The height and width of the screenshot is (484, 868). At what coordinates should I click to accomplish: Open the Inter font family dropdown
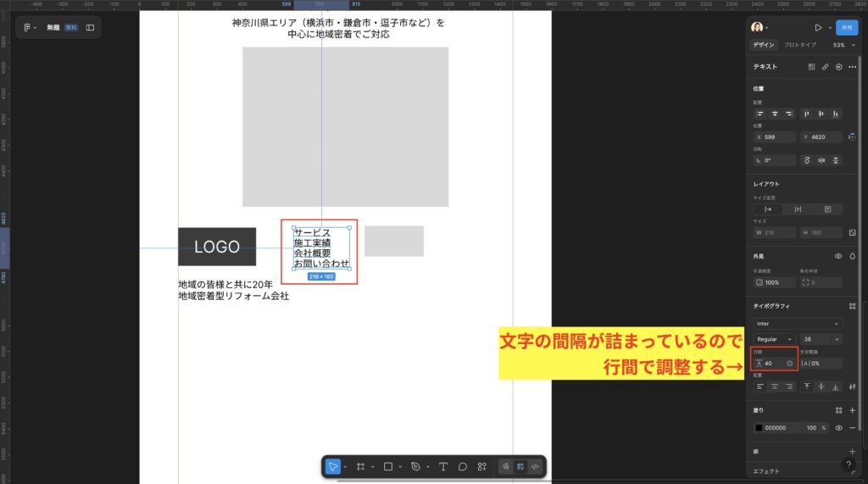pos(798,323)
